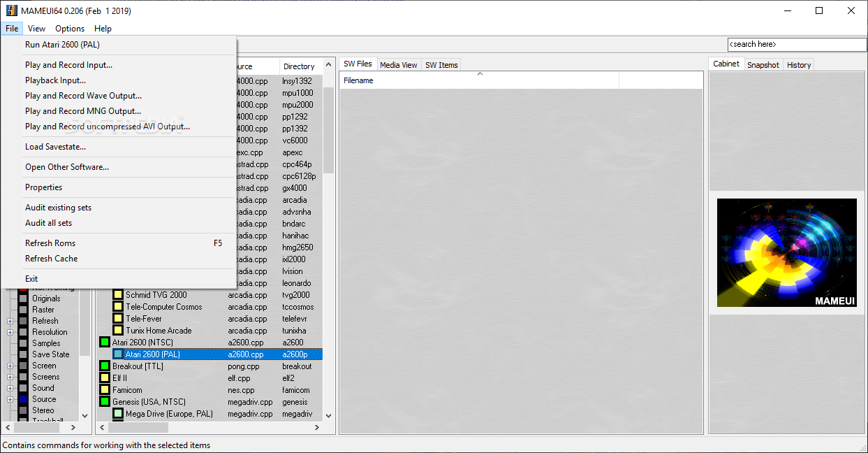Click the yellow status icon beside Elf II
Viewport: 868px width, 453px height.
click(x=105, y=378)
